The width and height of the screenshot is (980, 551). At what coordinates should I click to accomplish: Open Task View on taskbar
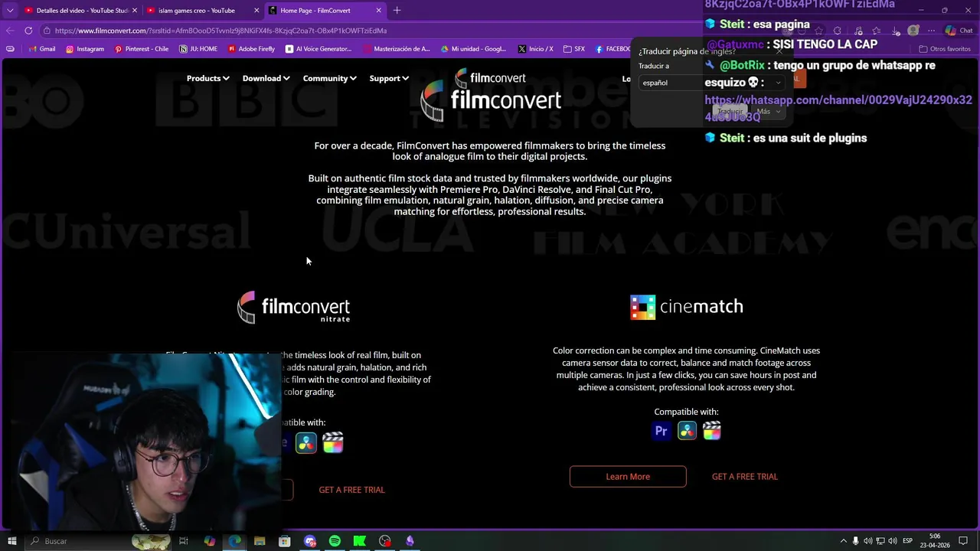184,541
